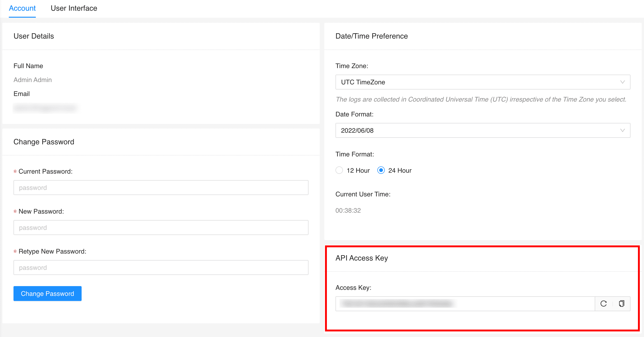Image resolution: width=644 pixels, height=337 pixels.
Task: Select the 12 Hour time format
Action: (339, 170)
